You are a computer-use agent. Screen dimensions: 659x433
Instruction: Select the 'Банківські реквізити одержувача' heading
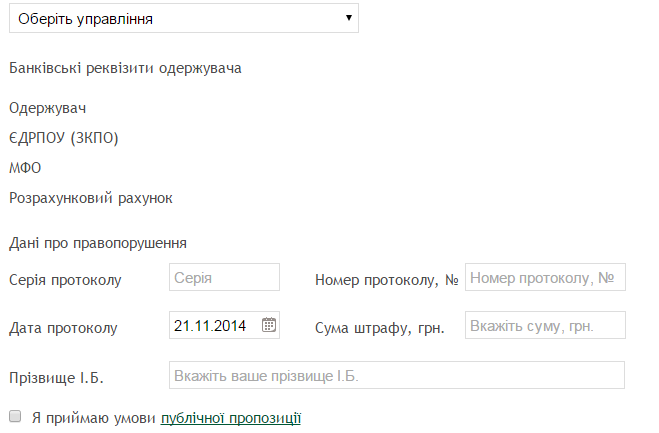click(x=125, y=69)
